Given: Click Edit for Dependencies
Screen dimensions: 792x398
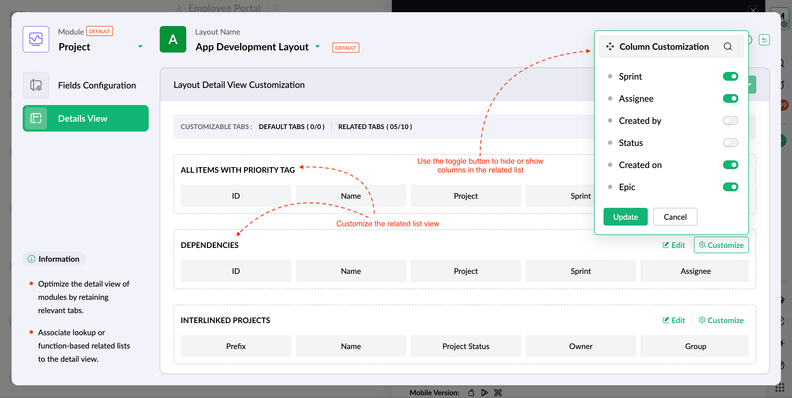Looking at the screenshot, I should (x=674, y=245).
